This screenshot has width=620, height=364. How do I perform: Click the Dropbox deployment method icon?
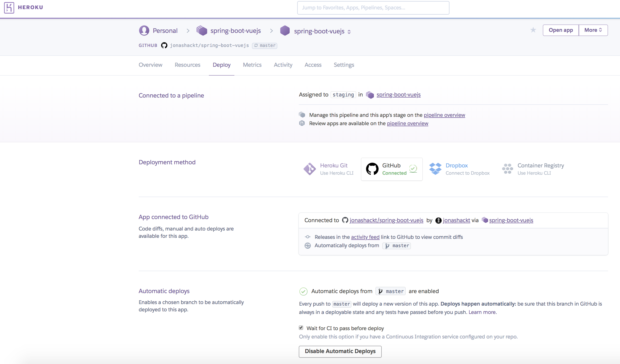click(435, 168)
